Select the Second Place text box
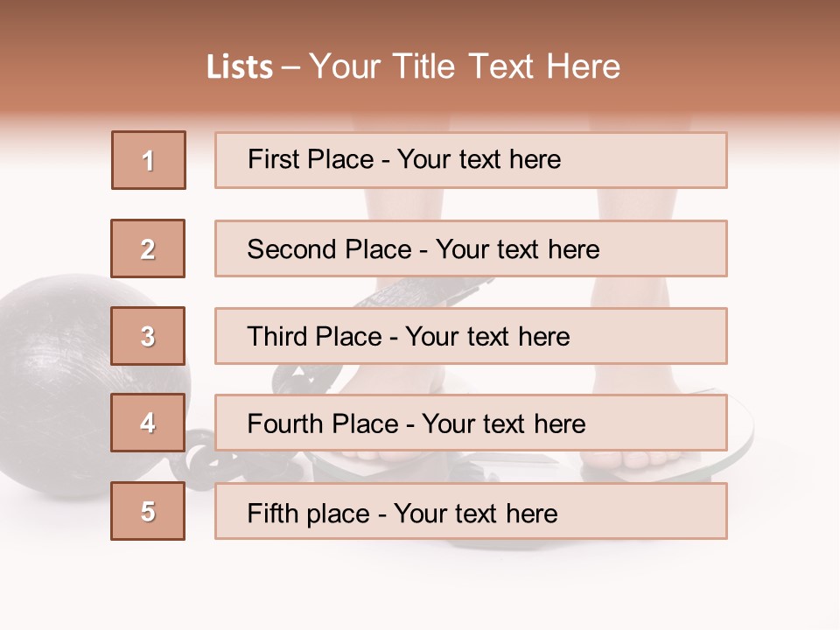The width and height of the screenshot is (840, 630). [471, 248]
